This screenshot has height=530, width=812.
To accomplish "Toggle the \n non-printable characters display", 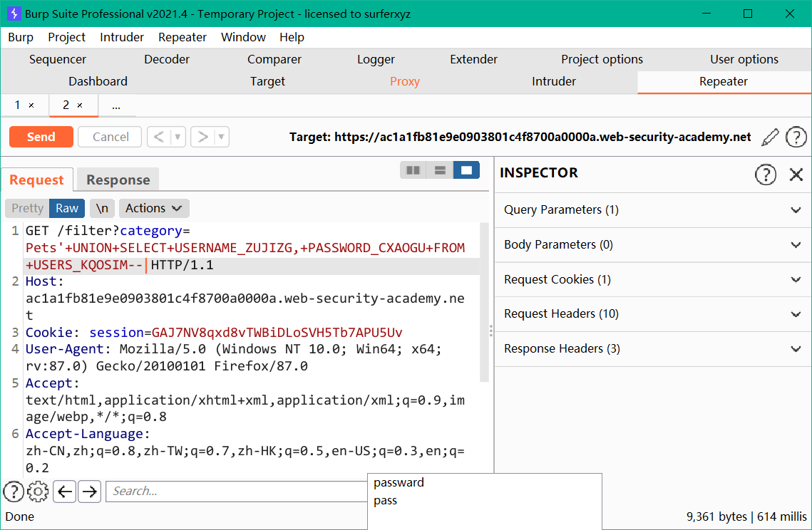I will (102, 208).
